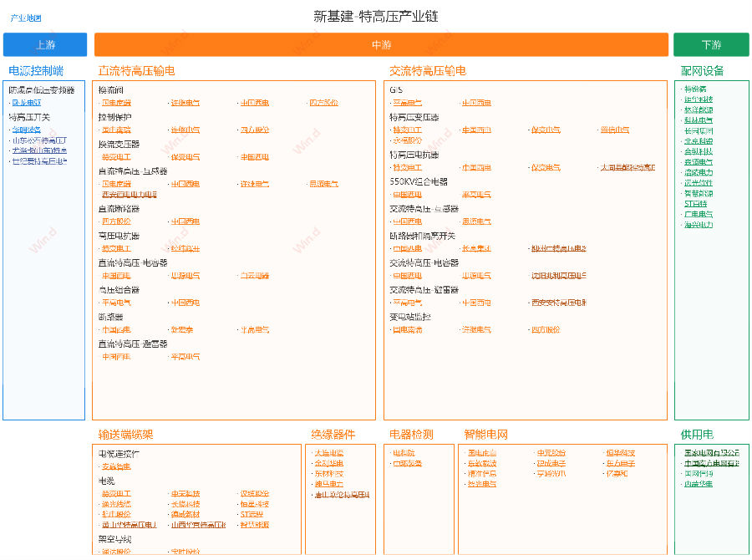Open 特变电工 under 电缆
This screenshot has width=752, height=560.
pyautogui.click(x=116, y=493)
